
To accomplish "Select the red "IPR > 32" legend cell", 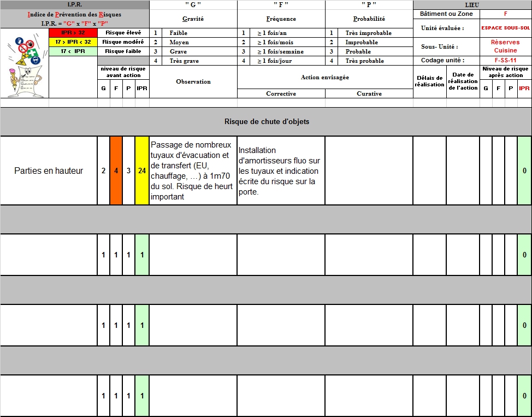I will click(73, 33).
